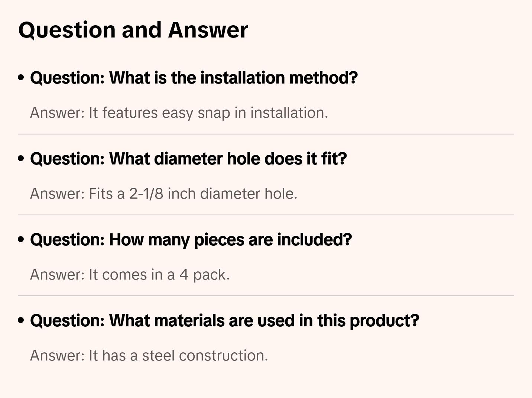
Task: Click the word "snap" in the first answer
Action: click(x=214, y=113)
